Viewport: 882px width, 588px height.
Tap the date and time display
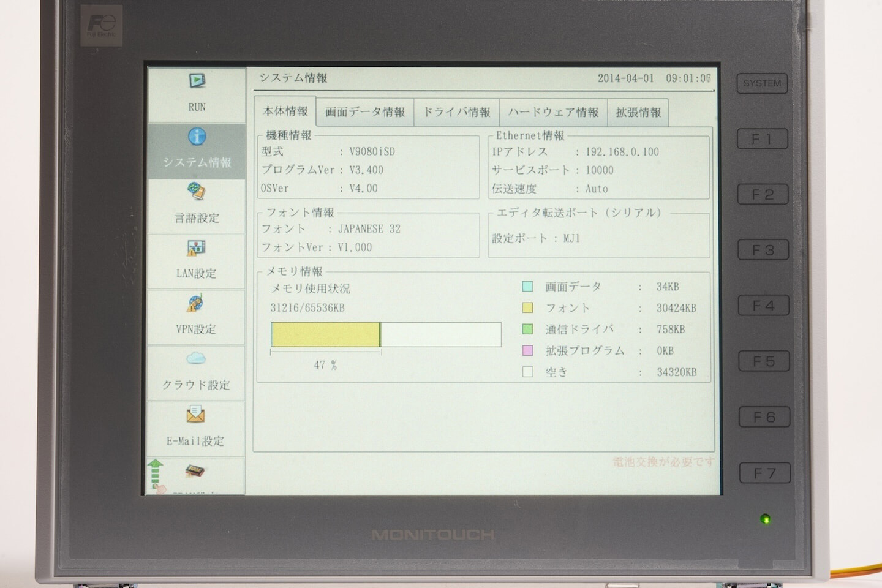pyautogui.click(x=654, y=79)
